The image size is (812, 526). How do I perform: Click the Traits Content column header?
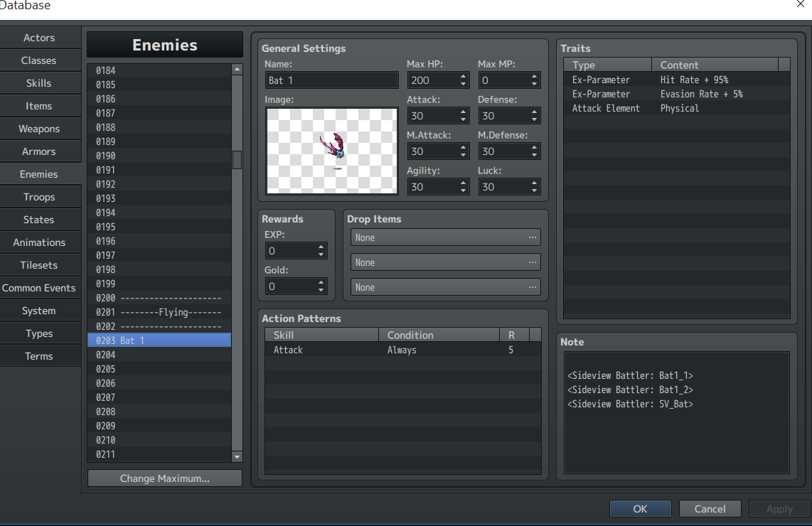(x=715, y=65)
